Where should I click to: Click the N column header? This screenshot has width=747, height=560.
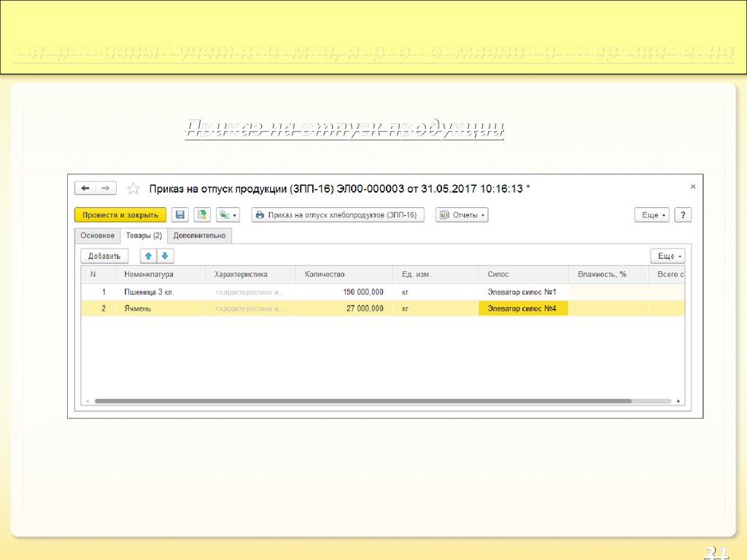click(98, 274)
